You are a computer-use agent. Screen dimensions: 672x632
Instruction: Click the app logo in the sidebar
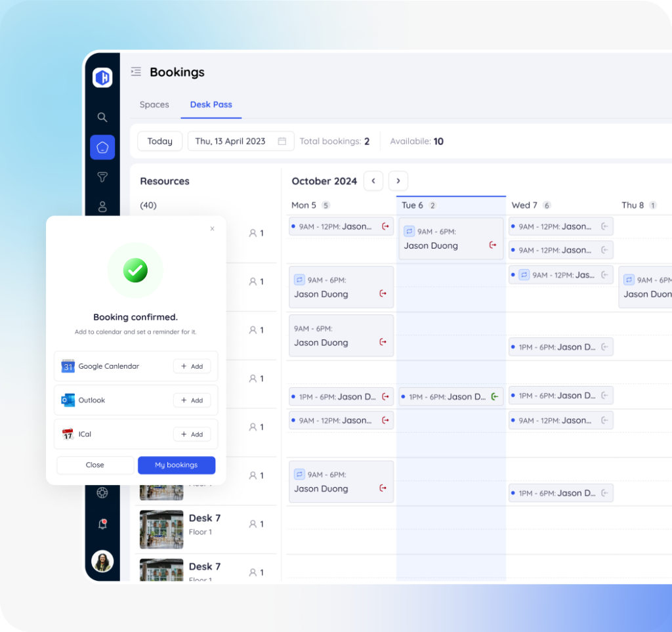tap(102, 77)
